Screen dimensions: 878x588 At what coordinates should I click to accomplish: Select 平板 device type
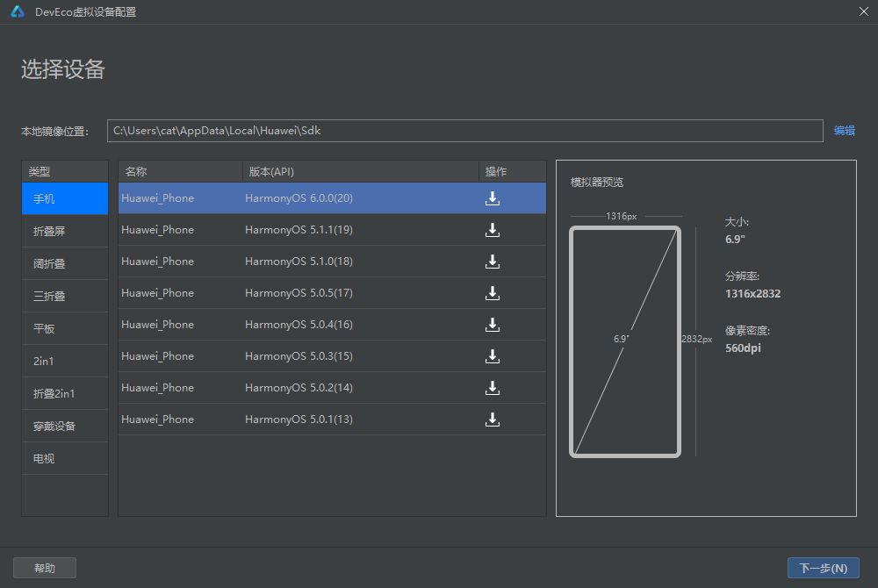click(x=65, y=328)
